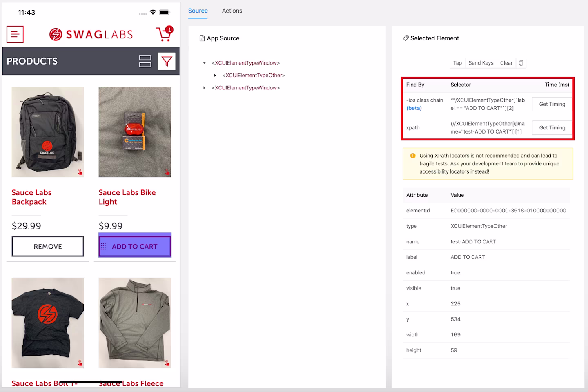Image resolution: width=588 pixels, height=392 pixels.
Task: Click the enabled attribute value true
Action: tap(455, 273)
